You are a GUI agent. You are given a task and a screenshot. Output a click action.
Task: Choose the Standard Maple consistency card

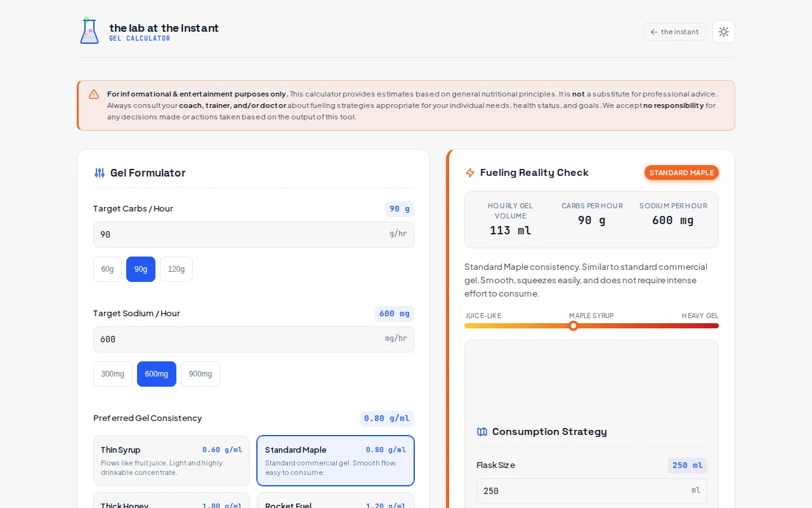[x=336, y=461]
